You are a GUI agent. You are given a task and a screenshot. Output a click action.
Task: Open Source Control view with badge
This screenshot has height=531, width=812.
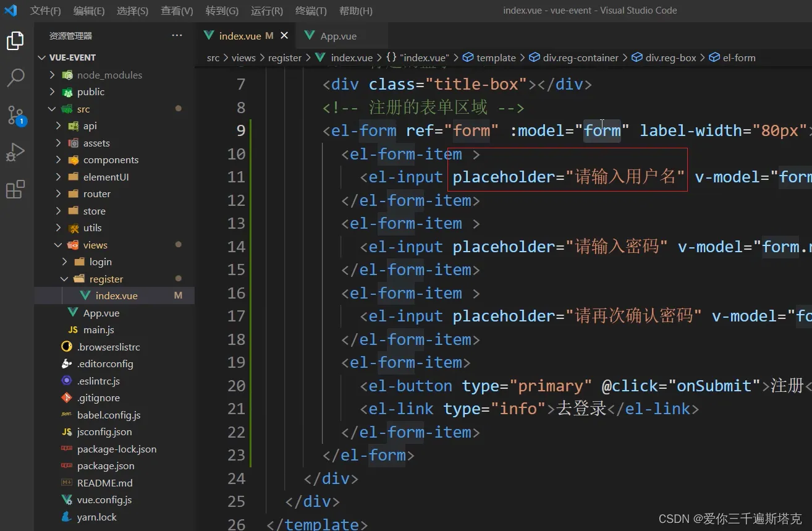point(15,115)
